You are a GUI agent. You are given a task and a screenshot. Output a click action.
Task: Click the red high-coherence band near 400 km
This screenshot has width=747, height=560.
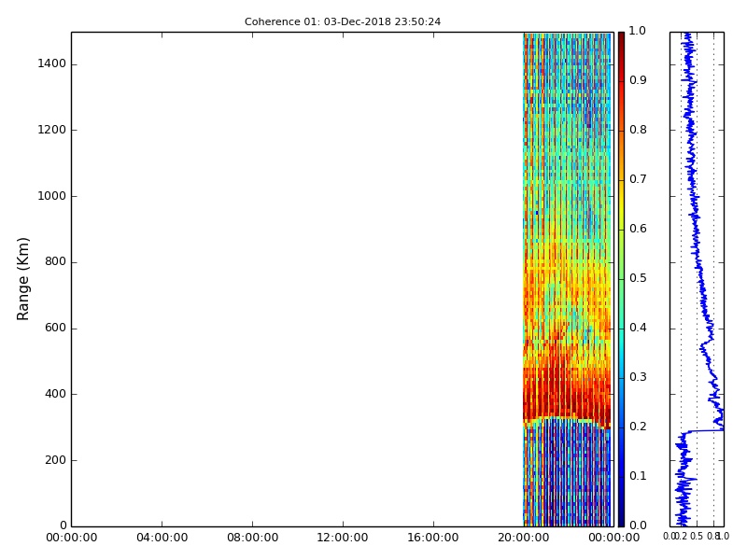coord(567,393)
